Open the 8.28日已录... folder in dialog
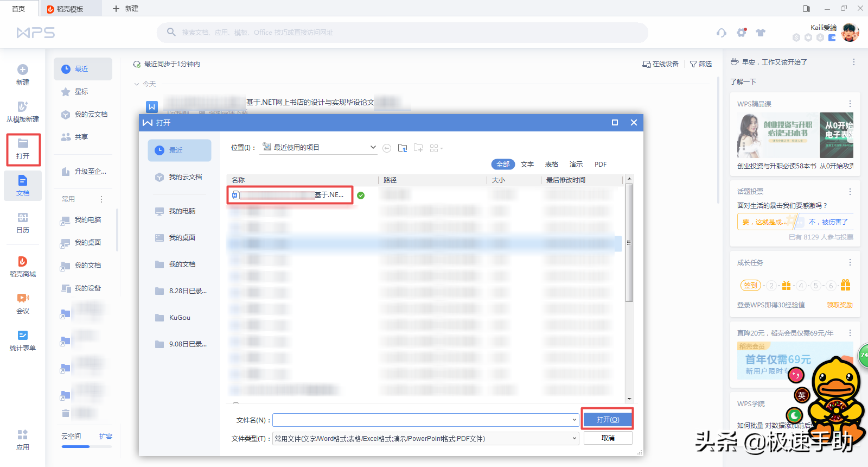 point(180,291)
